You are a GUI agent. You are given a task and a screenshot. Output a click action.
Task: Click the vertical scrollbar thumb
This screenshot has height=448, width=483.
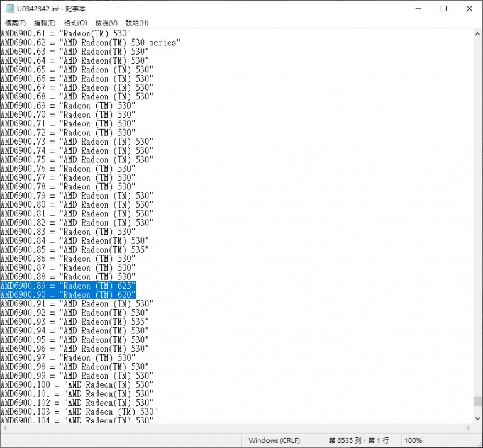point(477,401)
